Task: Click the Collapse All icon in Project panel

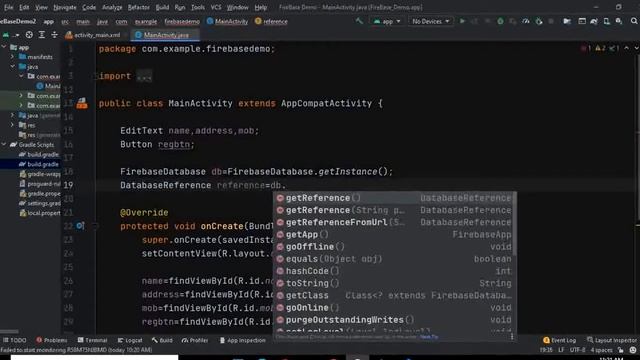Action: (54, 35)
